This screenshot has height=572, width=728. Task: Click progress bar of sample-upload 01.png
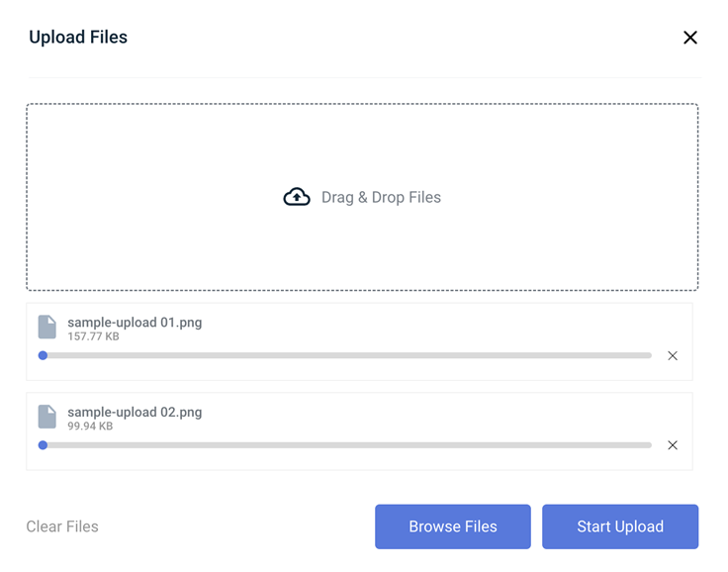345,355
